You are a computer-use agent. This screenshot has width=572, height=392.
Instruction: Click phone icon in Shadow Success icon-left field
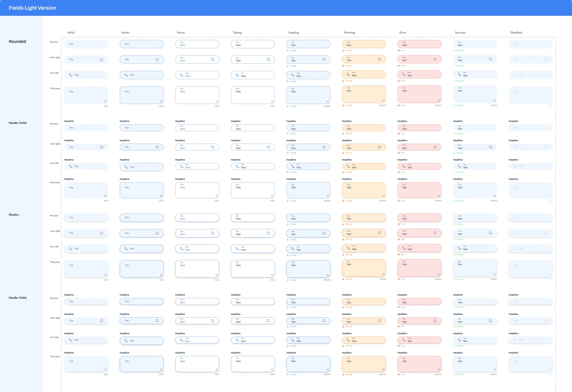tap(459, 248)
